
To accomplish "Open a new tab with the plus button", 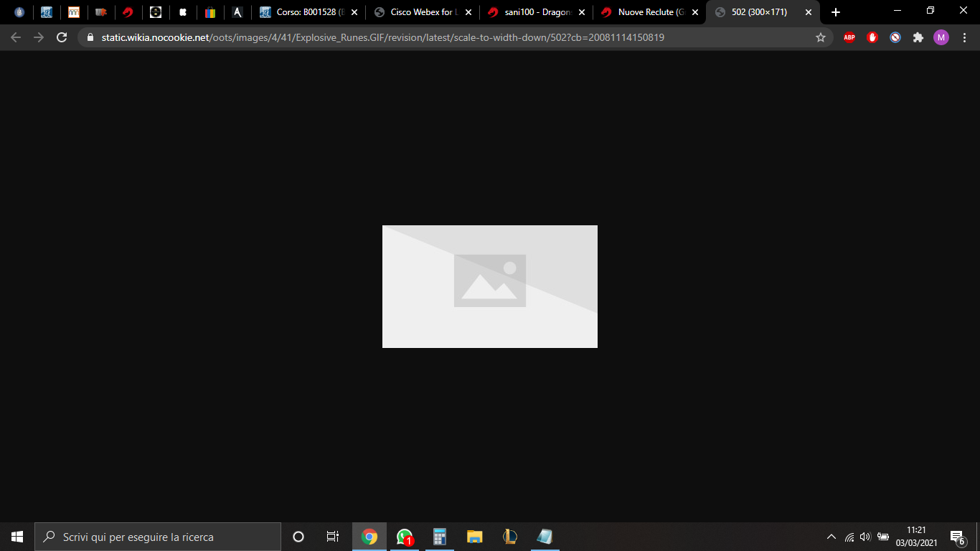I will [835, 12].
